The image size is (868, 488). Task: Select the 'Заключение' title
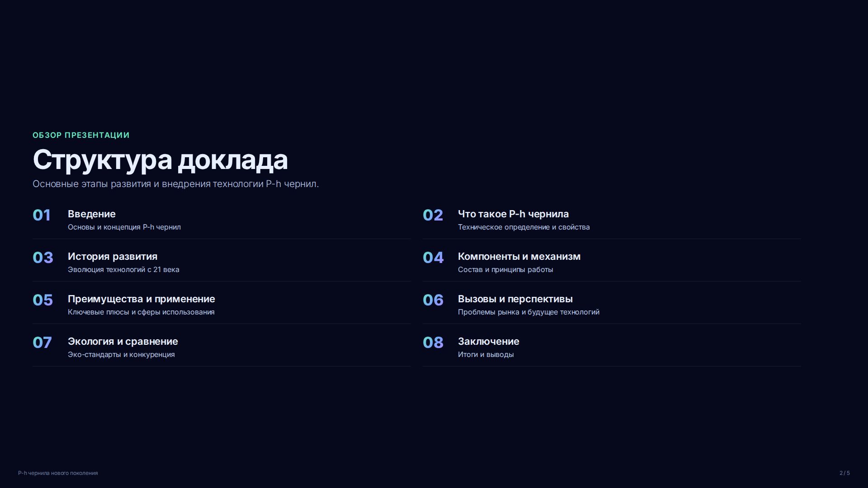pos(489,341)
